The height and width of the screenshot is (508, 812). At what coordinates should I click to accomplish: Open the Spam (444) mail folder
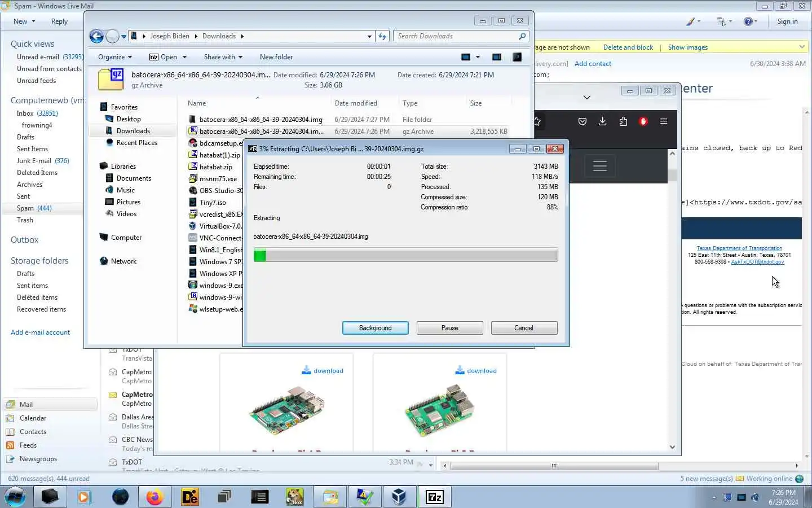34,208
